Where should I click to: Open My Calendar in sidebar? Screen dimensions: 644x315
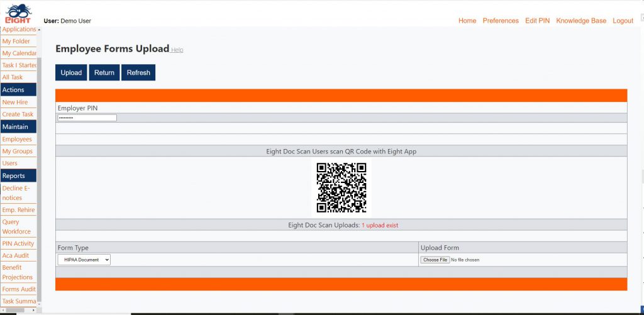click(19, 53)
